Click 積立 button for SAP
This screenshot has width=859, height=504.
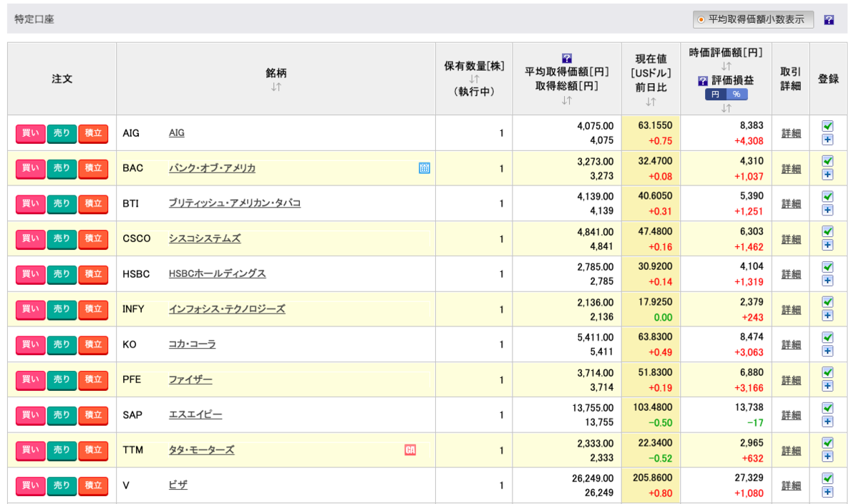pos(93,415)
